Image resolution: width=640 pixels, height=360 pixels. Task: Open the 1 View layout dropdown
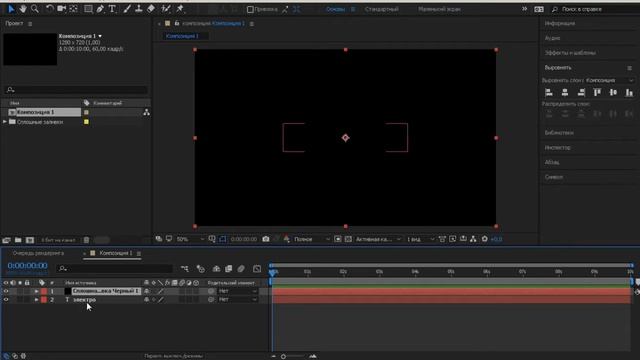420,239
